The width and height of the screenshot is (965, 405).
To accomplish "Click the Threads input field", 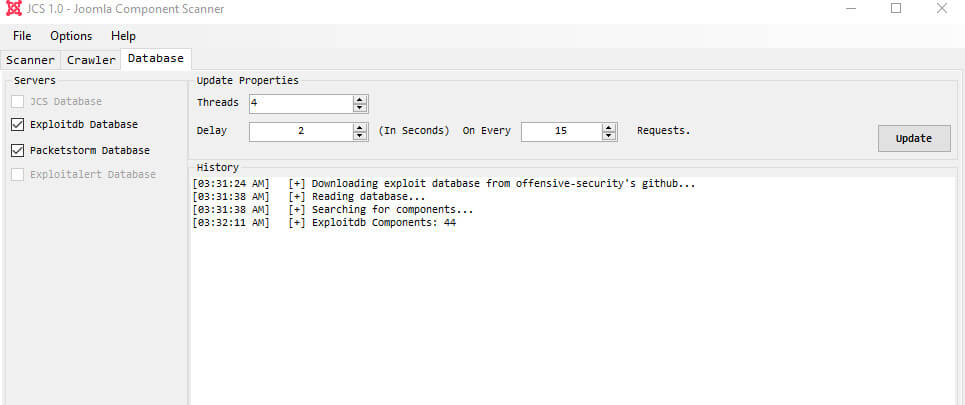I will [300, 103].
